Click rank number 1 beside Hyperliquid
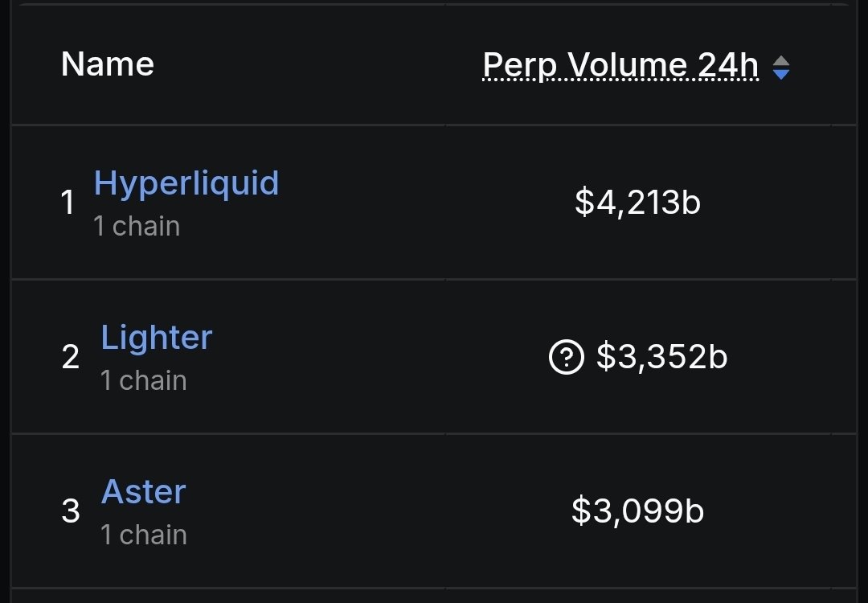The height and width of the screenshot is (603, 868). [68, 203]
